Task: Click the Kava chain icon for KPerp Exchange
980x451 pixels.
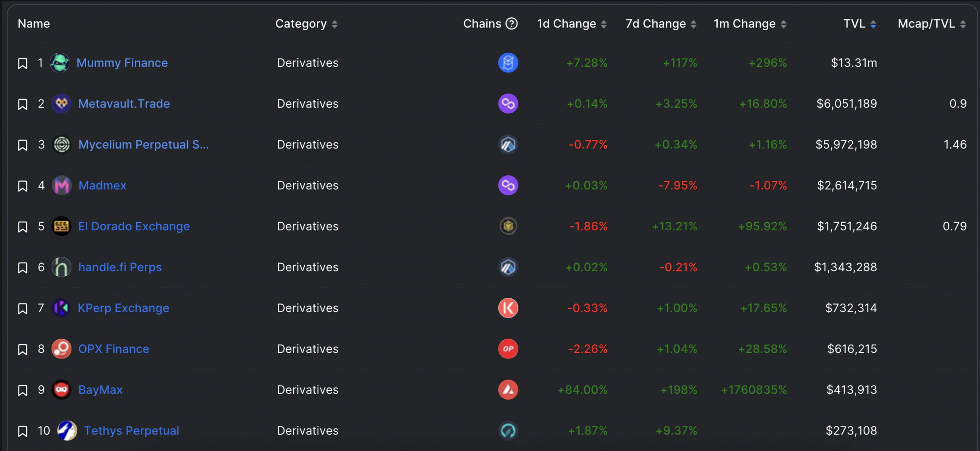Action: [x=508, y=308]
